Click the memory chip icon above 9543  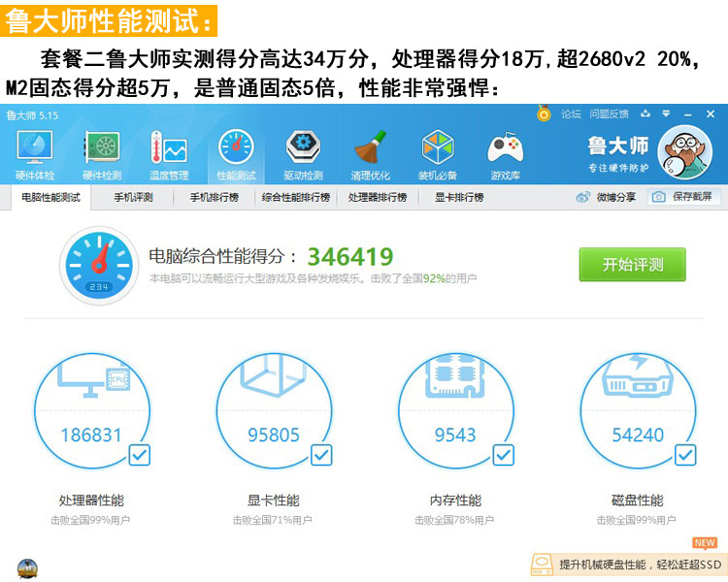pos(455,377)
